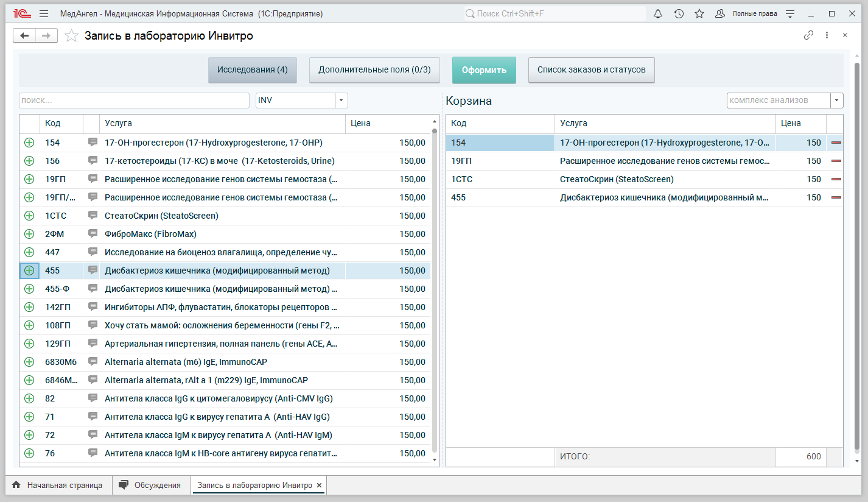Switch to Обсуждения tab
Viewport: 868px width, 502px height.
pyautogui.click(x=151, y=486)
